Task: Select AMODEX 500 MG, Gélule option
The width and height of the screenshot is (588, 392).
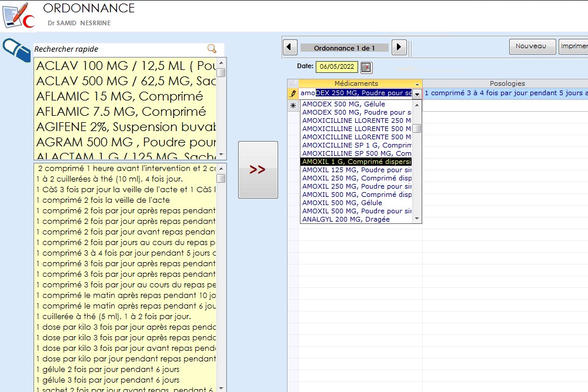Action: 343,104
